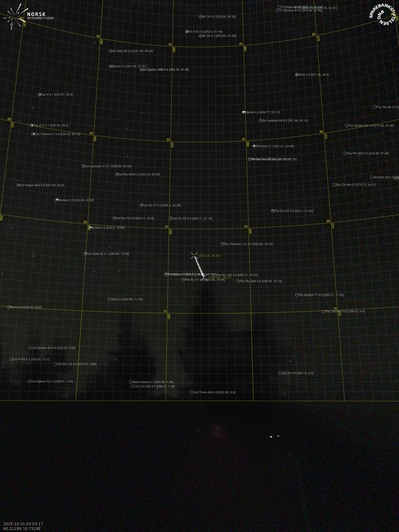This screenshot has height=532, width=399.
Task: Click the meteor start coordinate label 253.18, 16.81
Action: click(x=209, y=256)
